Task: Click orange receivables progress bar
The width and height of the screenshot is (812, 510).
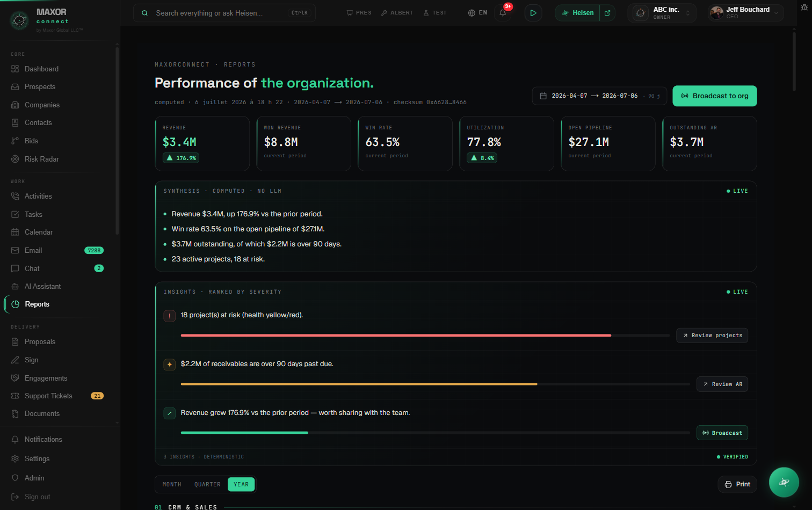Action: pyautogui.click(x=359, y=384)
